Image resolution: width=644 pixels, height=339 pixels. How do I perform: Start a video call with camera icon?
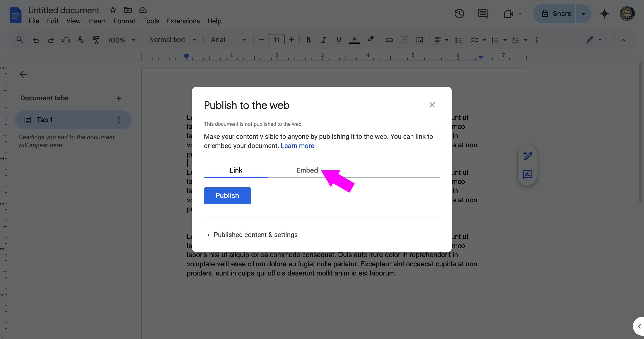[x=508, y=13]
